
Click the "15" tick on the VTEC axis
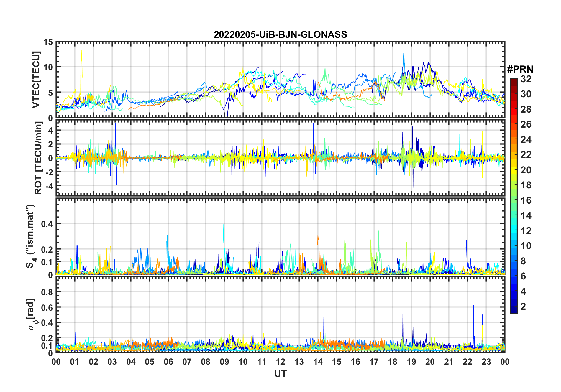[48, 42]
